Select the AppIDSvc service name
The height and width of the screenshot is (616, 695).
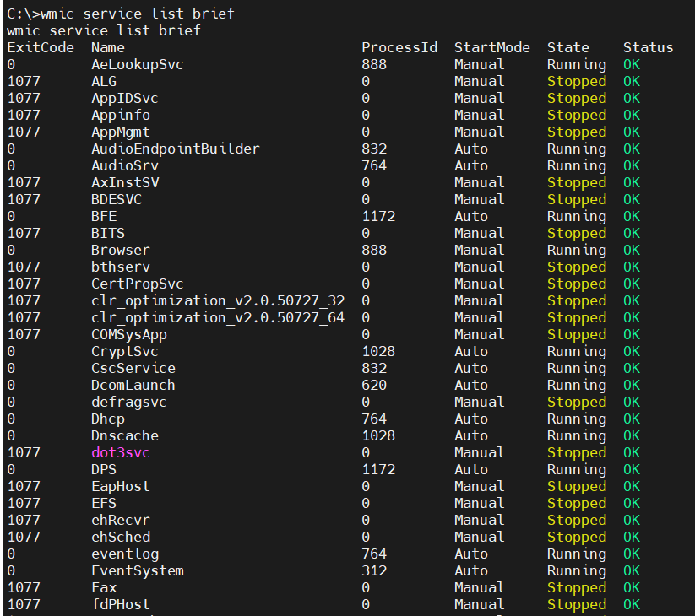point(124,99)
